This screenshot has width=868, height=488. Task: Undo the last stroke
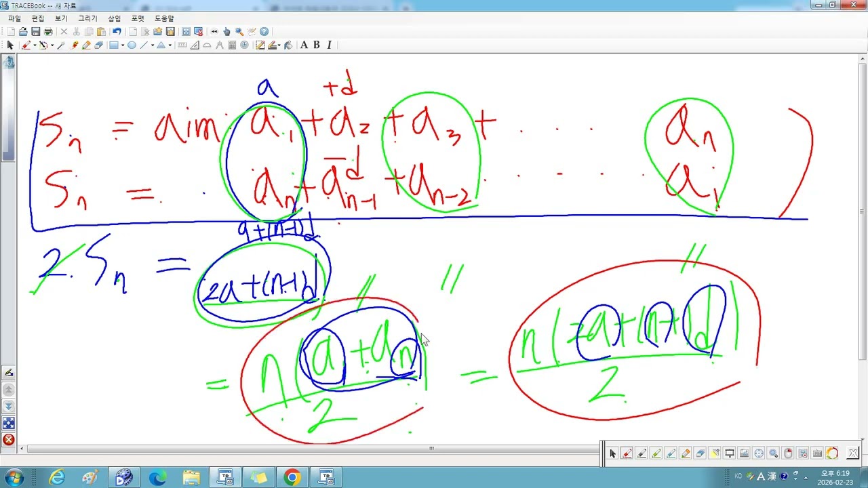[x=117, y=32]
